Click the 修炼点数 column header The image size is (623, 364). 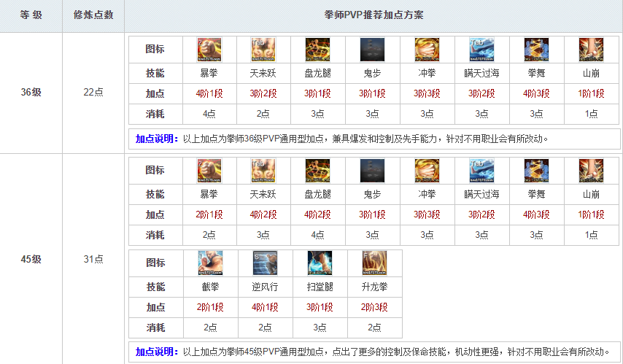point(93,15)
